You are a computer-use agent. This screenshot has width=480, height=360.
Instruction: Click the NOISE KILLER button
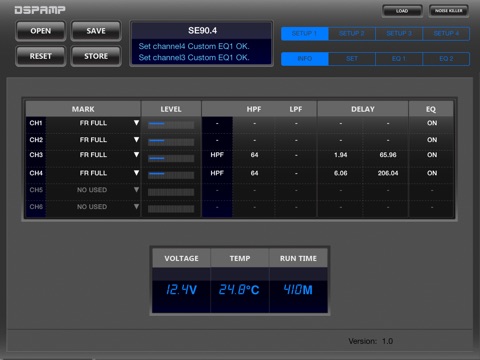point(449,11)
